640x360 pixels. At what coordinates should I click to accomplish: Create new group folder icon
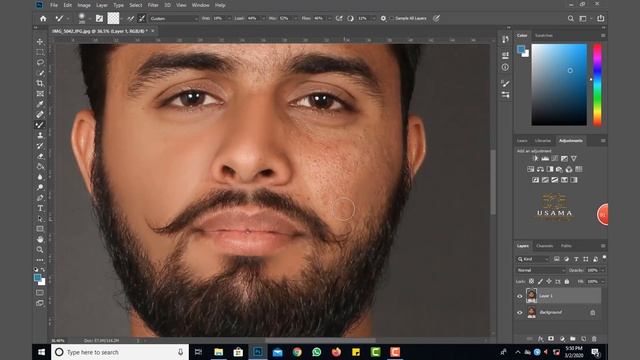click(x=573, y=339)
